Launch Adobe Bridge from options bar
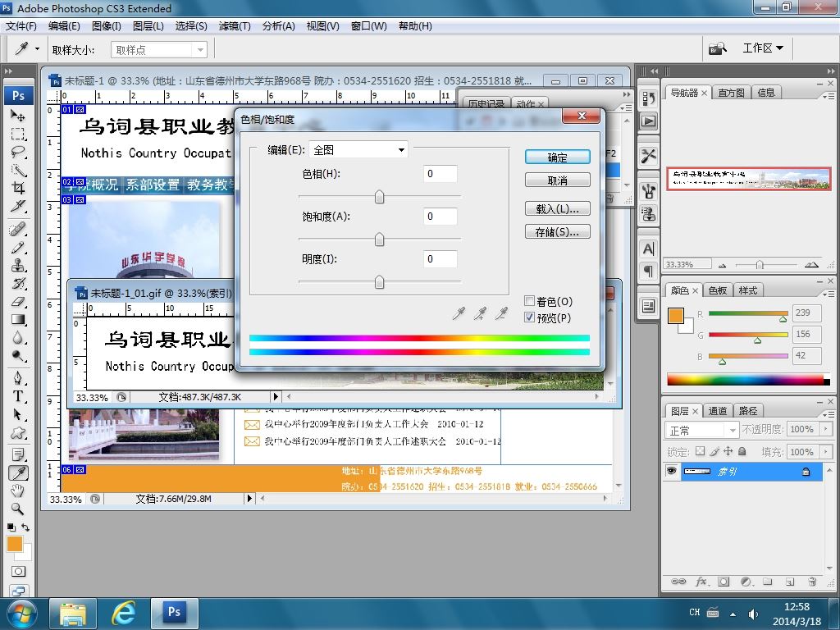 coord(717,48)
